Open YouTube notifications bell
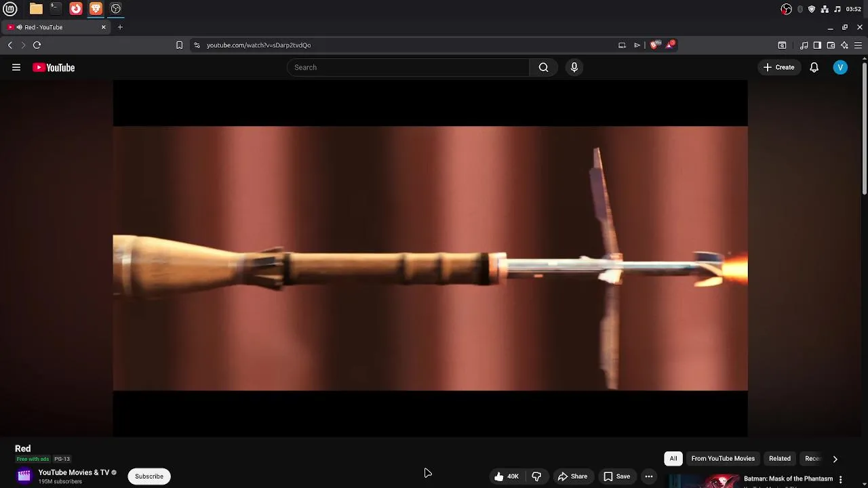The height and width of the screenshot is (488, 868). pyautogui.click(x=814, y=67)
